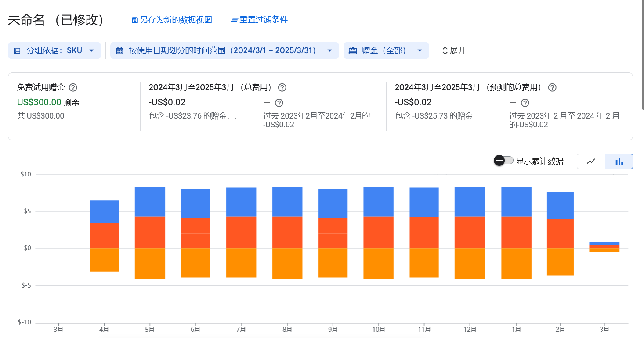Click help icon next to 免费试用赠金
Screen dimensions: 644x338
coord(73,87)
